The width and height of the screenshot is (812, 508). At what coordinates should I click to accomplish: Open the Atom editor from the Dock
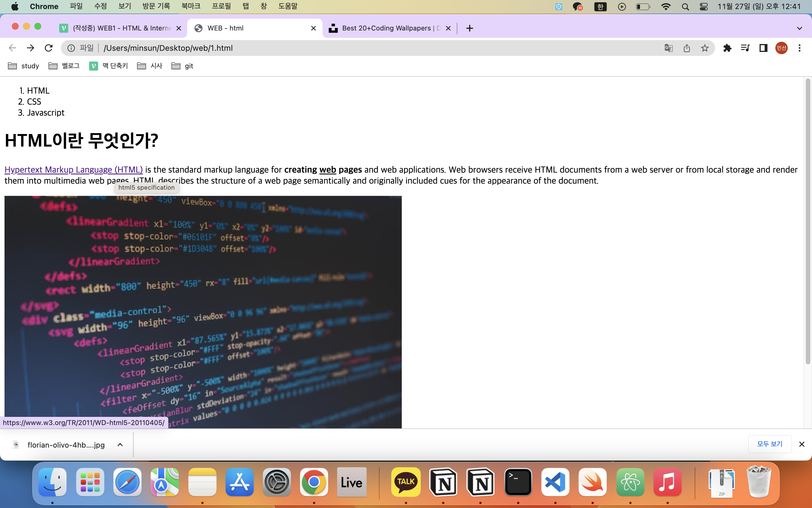coord(630,482)
